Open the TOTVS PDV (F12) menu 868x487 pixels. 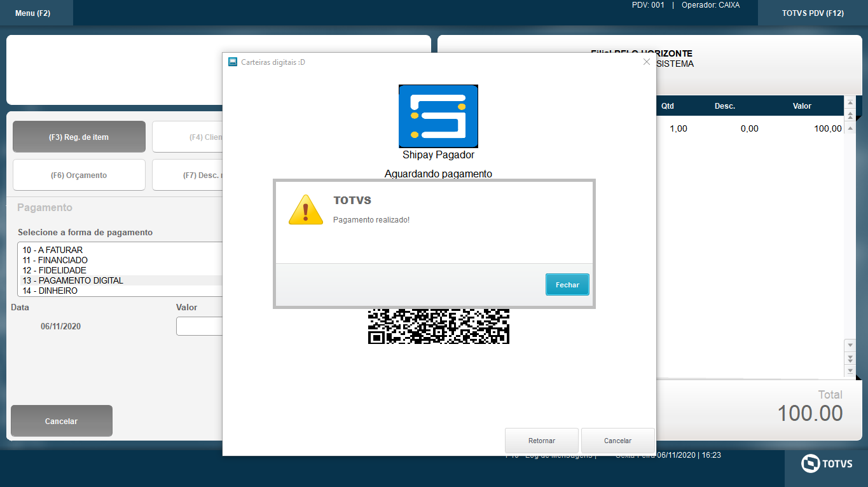813,13
